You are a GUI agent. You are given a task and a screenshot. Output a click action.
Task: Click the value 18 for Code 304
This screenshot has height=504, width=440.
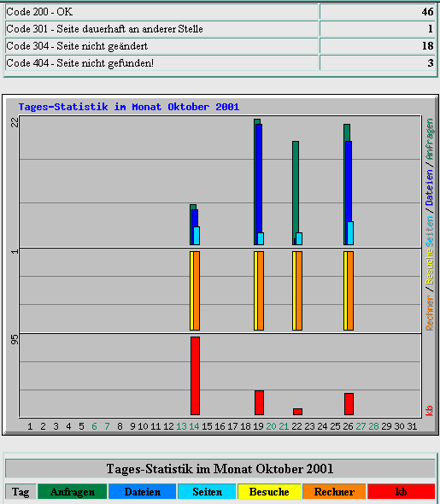tap(428, 46)
